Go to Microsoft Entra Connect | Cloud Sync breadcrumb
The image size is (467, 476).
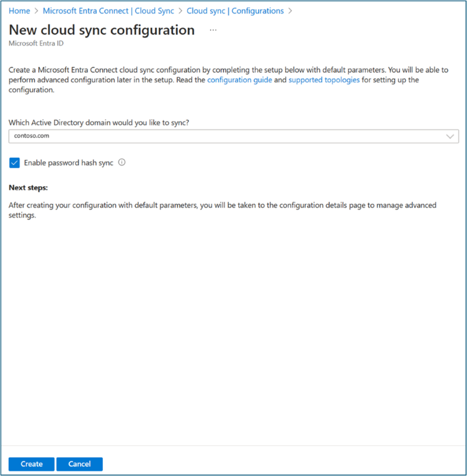click(108, 10)
